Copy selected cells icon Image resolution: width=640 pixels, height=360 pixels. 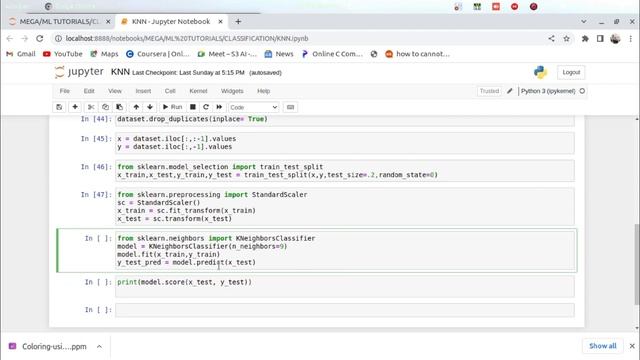(105, 107)
